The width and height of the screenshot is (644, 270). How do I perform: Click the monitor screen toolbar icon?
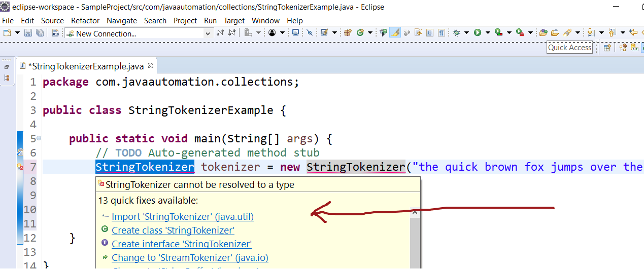[296, 33]
